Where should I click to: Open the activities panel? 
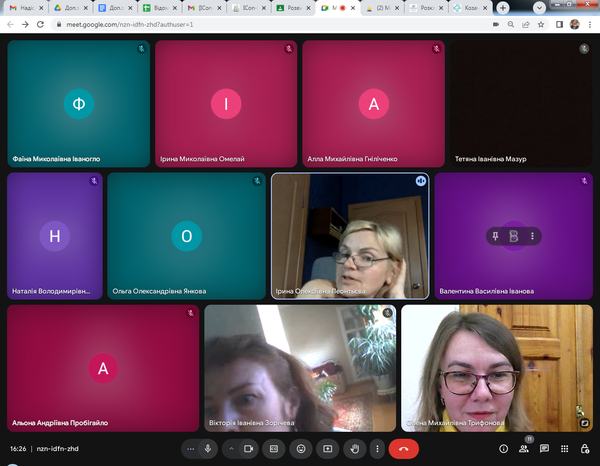pyautogui.click(x=565, y=449)
